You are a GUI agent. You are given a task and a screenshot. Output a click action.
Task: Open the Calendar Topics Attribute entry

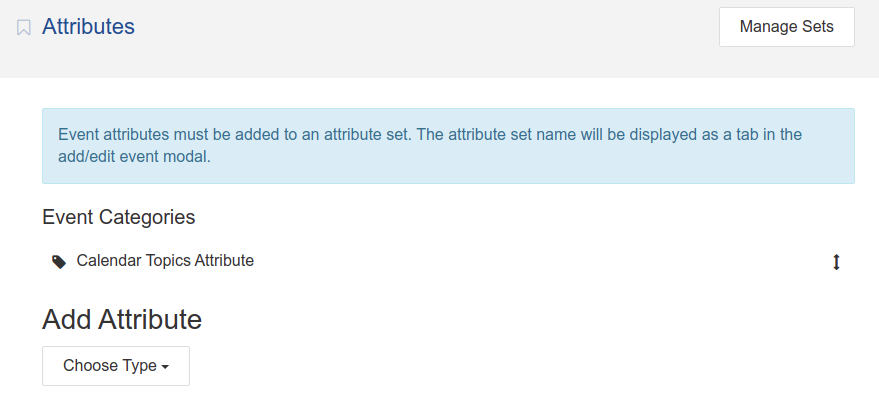(165, 261)
